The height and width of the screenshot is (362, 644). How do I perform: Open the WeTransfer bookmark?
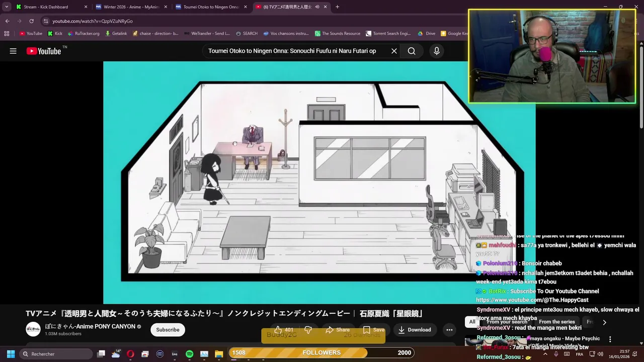pyautogui.click(x=207, y=34)
